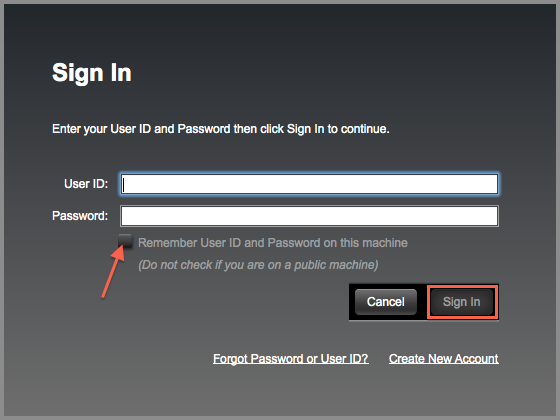Focus the Password input box
This screenshot has height=420, width=560.
coord(309,216)
